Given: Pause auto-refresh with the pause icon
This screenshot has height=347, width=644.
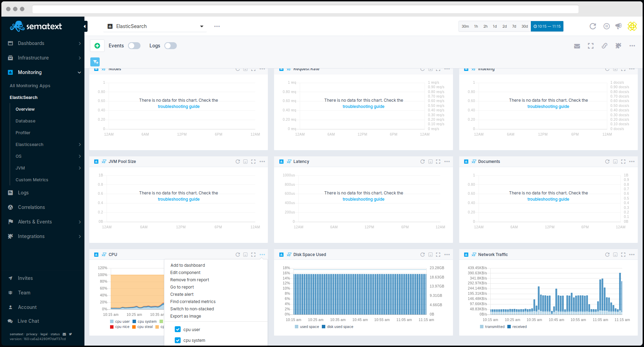Looking at the screenshot, I should tap(606, 26).
